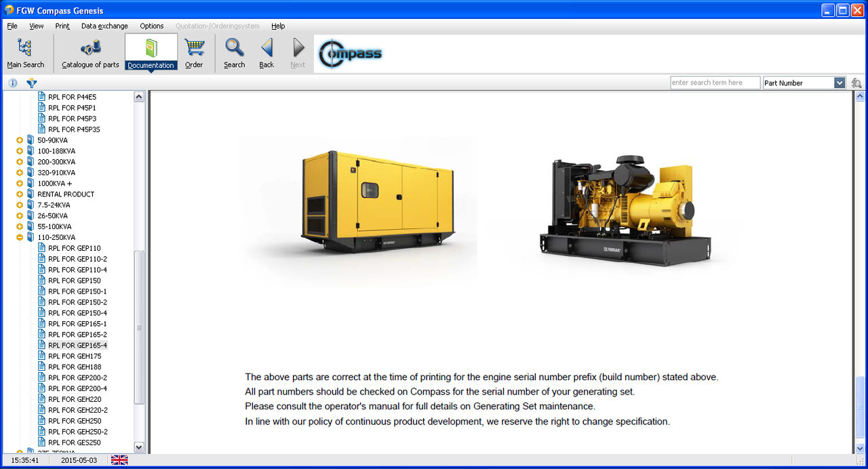The height and width of the screenshot is (469, 868).
Task: Open the View menu
Action: [x=37, y=26]
